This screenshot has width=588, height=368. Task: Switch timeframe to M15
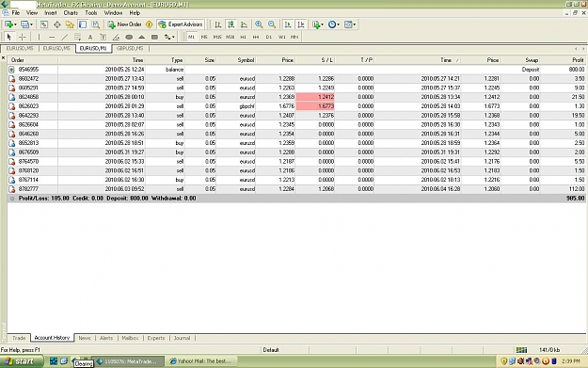point(217,37)
